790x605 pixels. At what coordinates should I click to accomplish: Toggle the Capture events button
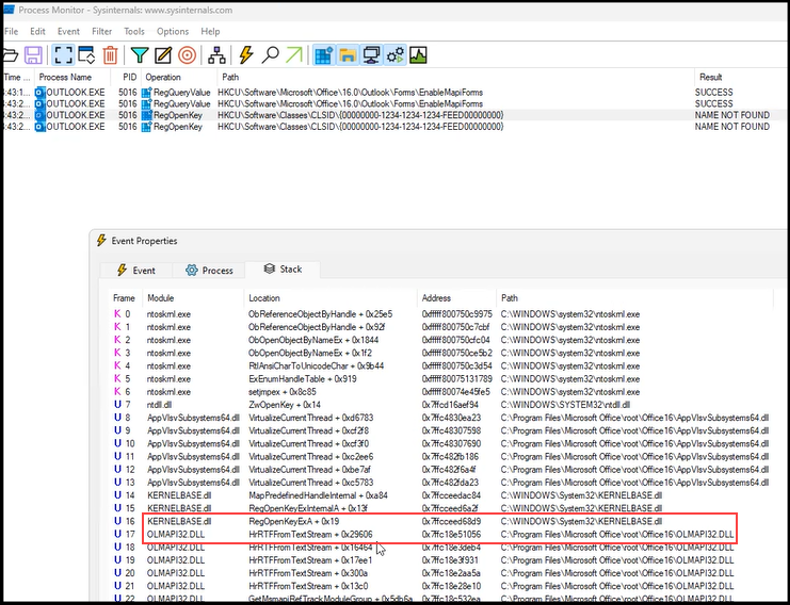pos(63,54)
